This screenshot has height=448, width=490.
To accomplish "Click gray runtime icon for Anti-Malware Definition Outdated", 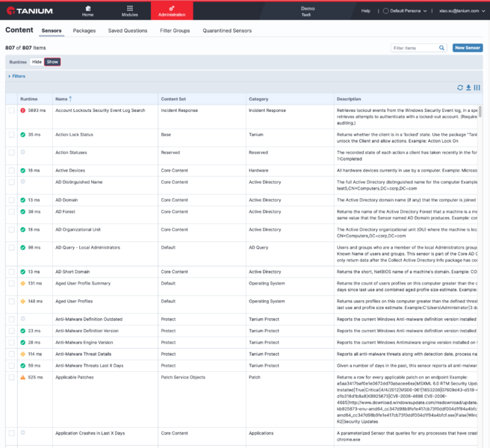I will (23, 319).
